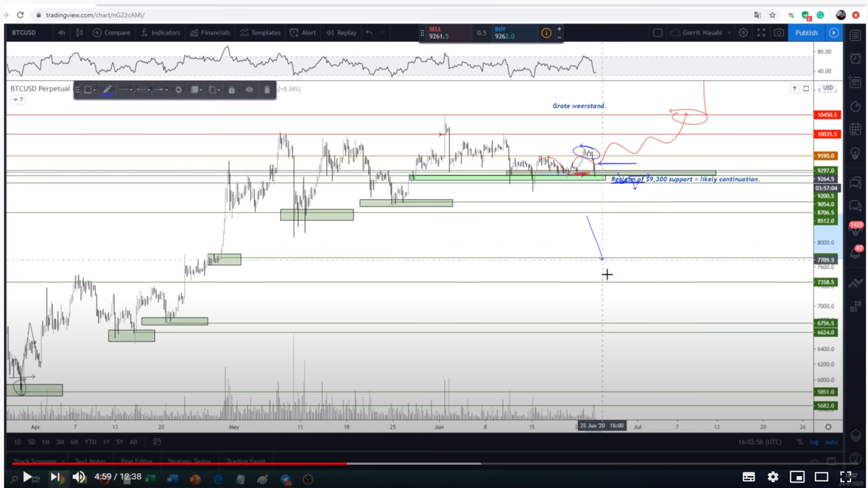868x488 pixels.
Task: Open the visual order layers dropdown
Action: (196, 89)
